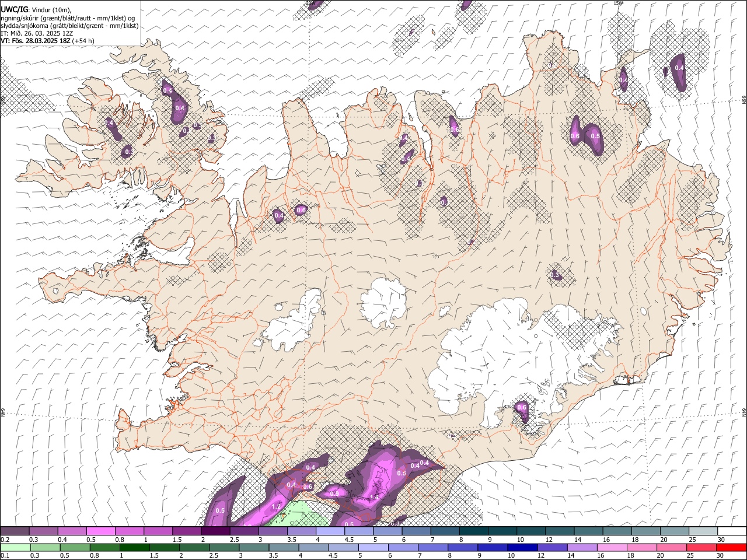This screenshot has height=560, width=747.
Task: Click the light pink lower swatch at 16
Action: tap(611, 548)
